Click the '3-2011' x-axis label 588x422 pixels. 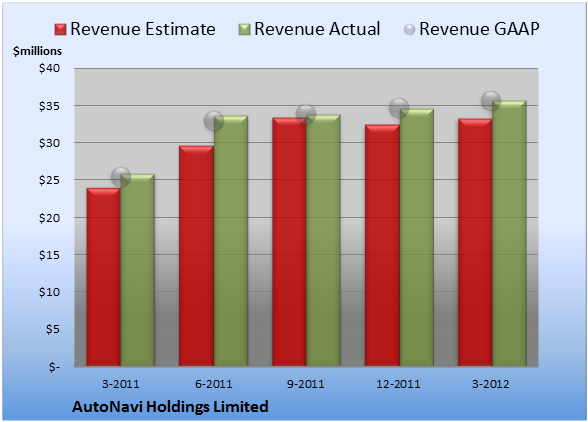121,384
